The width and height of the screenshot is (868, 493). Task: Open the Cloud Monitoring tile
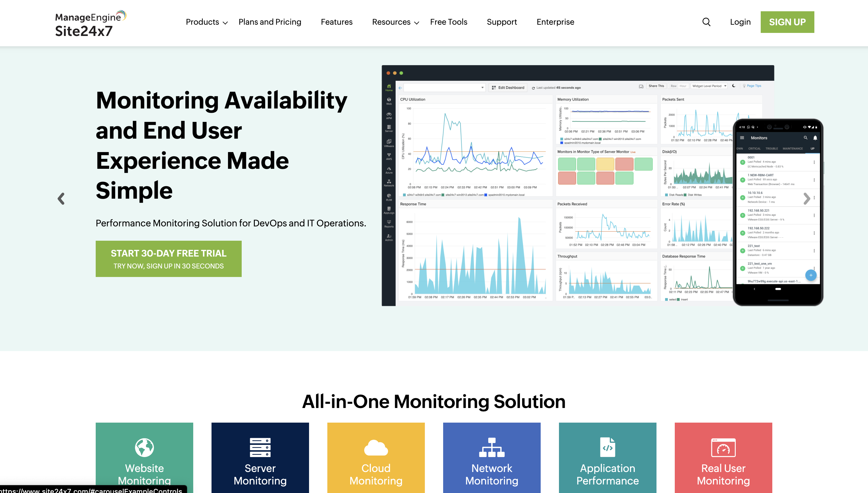pyautogui.click(x=376, y=457)
